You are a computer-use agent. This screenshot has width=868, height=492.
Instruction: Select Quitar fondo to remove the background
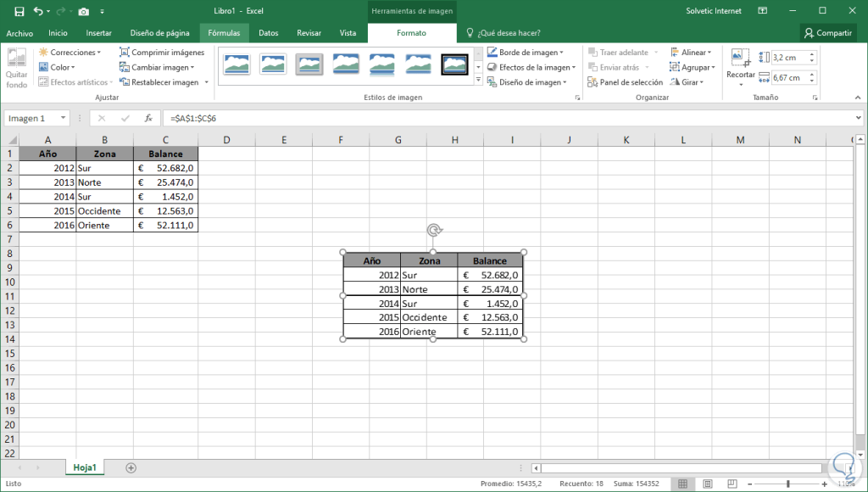click(x=16, y=68)
